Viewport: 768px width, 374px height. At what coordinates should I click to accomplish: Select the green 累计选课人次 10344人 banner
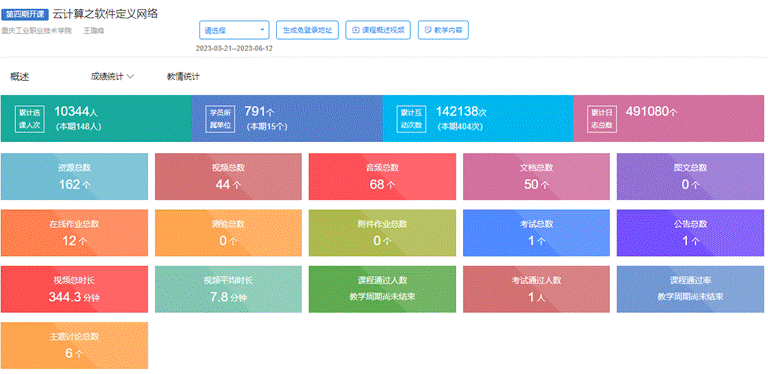(x=96, y=118)
